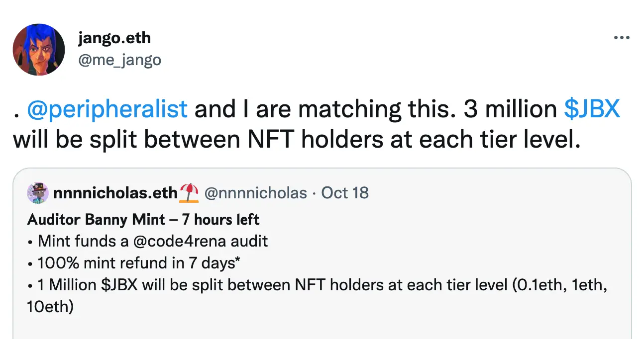Viewport: 644px width, 339px height.
Task: Click jango.eth's profile avatar
Action: tap(38, 50)
